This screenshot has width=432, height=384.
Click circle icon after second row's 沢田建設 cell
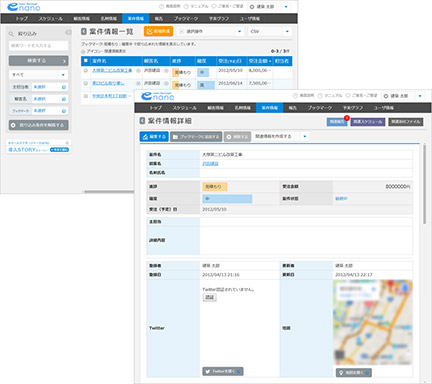(166, 83)
